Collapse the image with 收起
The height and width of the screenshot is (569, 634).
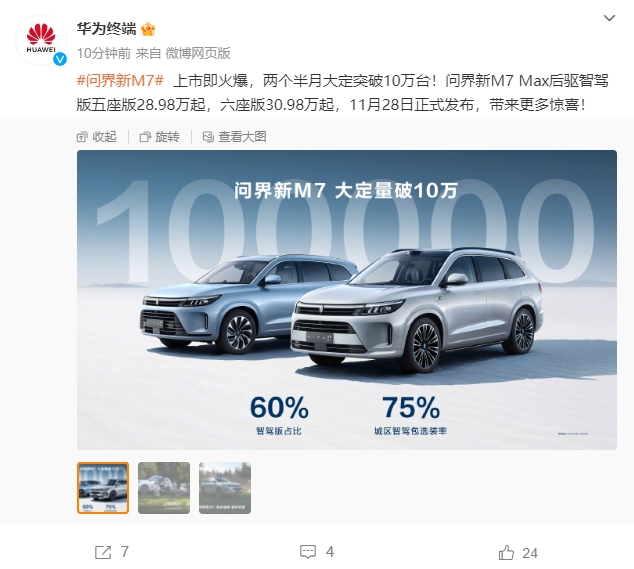click(x=97, y=137)
